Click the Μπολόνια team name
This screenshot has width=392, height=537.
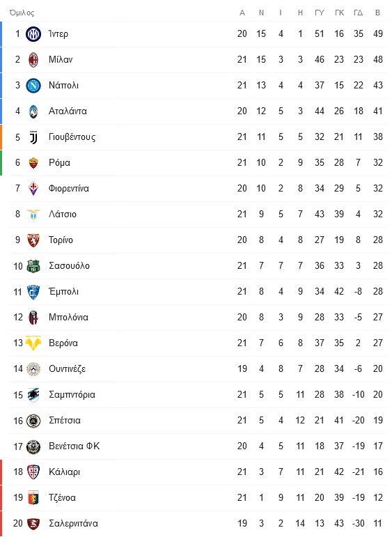[68, 317]
